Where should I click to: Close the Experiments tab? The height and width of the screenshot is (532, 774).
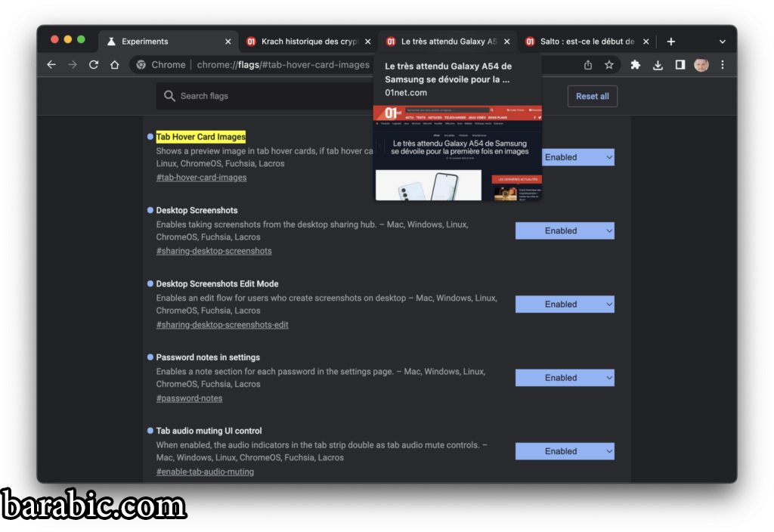coord(228,42)
